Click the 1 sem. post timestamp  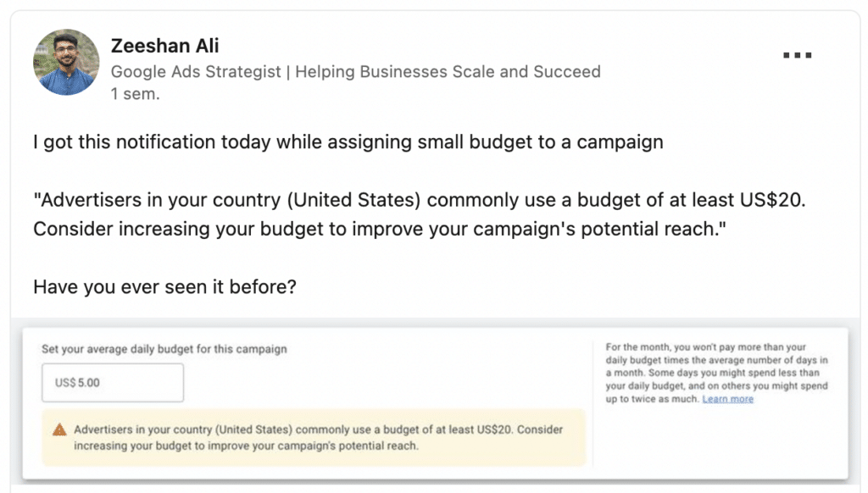click(135, 94)
